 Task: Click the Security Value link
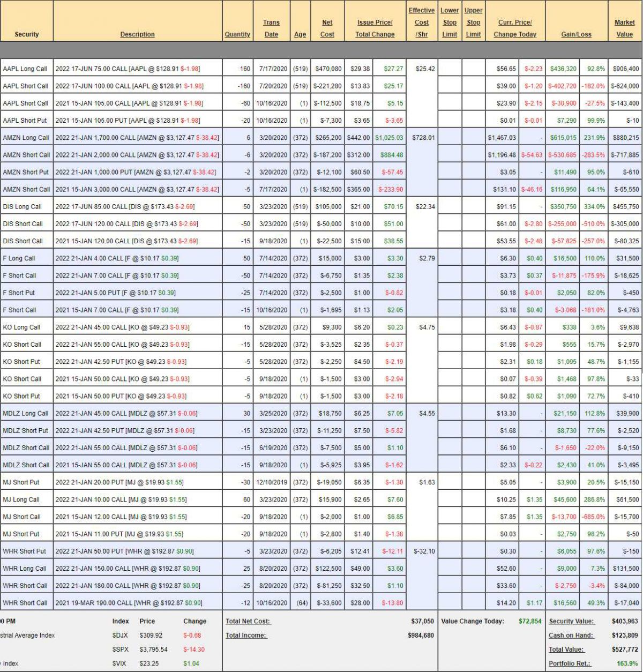[x=571, y=621]
